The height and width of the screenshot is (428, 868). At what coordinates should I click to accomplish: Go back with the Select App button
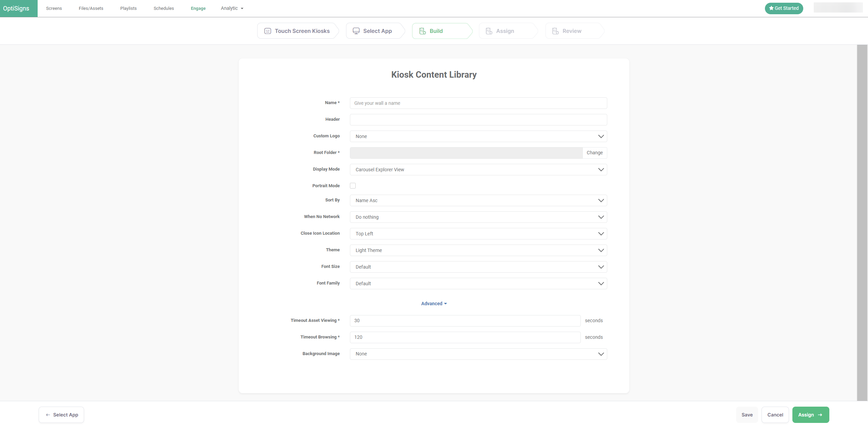61,415
